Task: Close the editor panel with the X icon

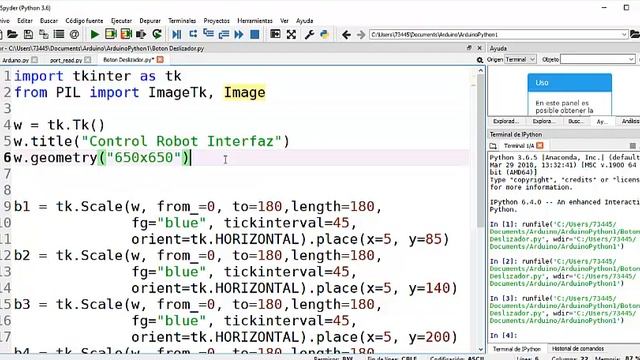Action: [x=480, y=48]
